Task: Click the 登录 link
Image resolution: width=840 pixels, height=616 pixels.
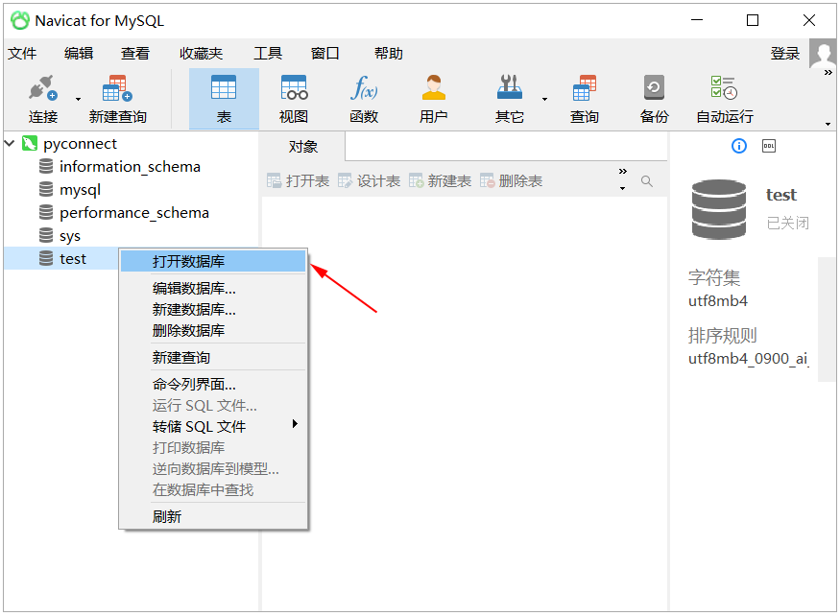Action: pos(784,53)
